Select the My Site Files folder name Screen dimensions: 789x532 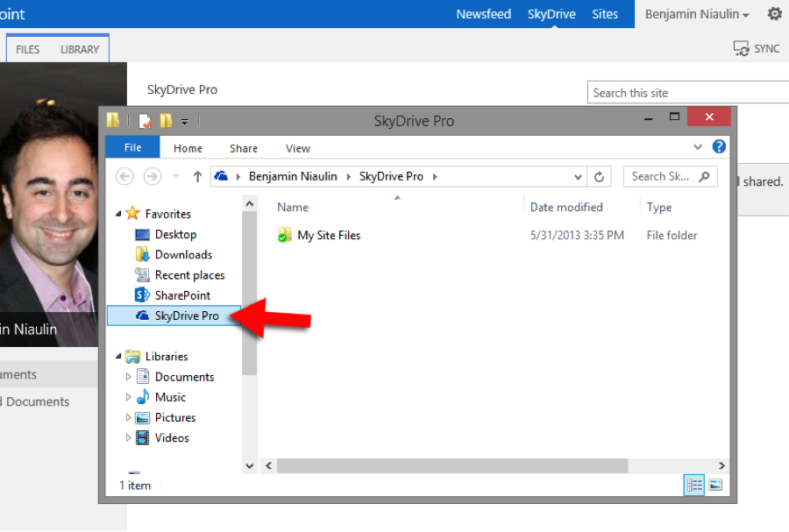[329, 236]
